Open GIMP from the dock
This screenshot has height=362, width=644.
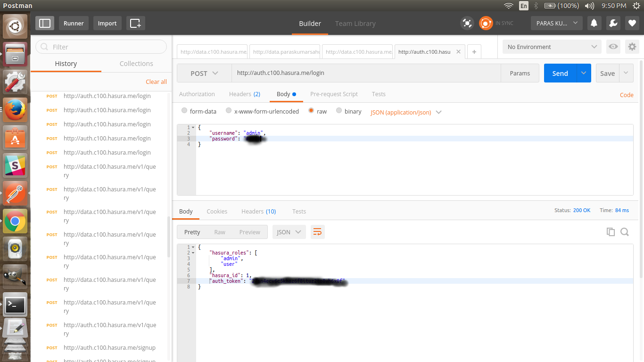pos(15,276)
